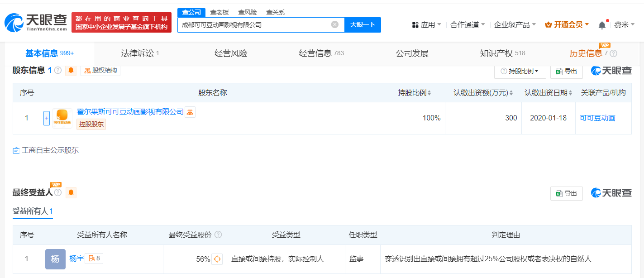The height and width of the screenshot is (278, 644).
Task: Click the 可可豆动画 shareholder logo
Action: pyautogui.click(x=62, y=118)
